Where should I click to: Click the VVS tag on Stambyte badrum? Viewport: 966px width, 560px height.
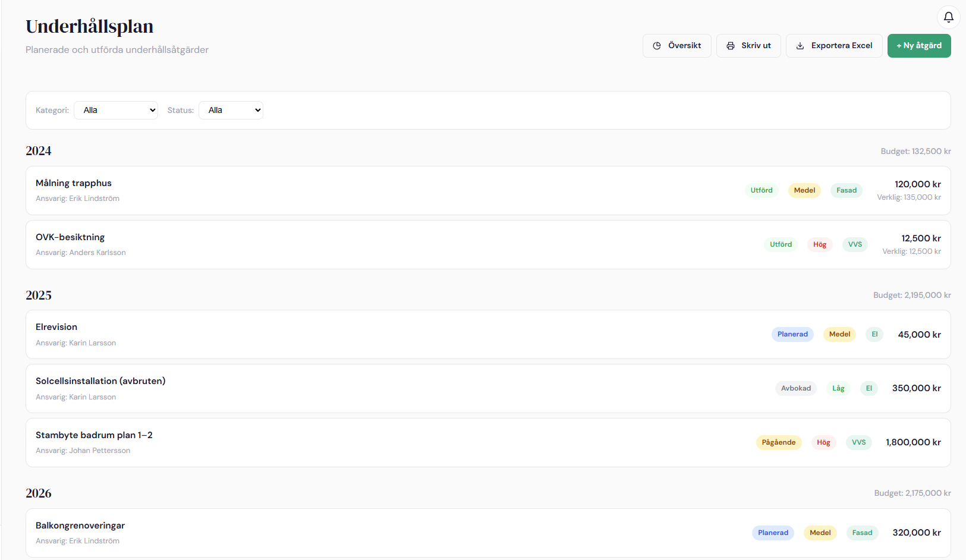[858, 442]
